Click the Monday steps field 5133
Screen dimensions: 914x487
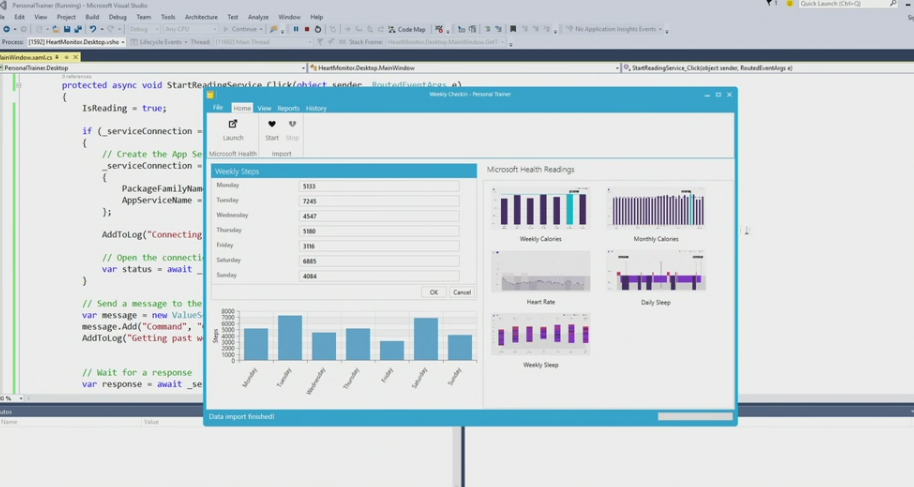point(379,186)
